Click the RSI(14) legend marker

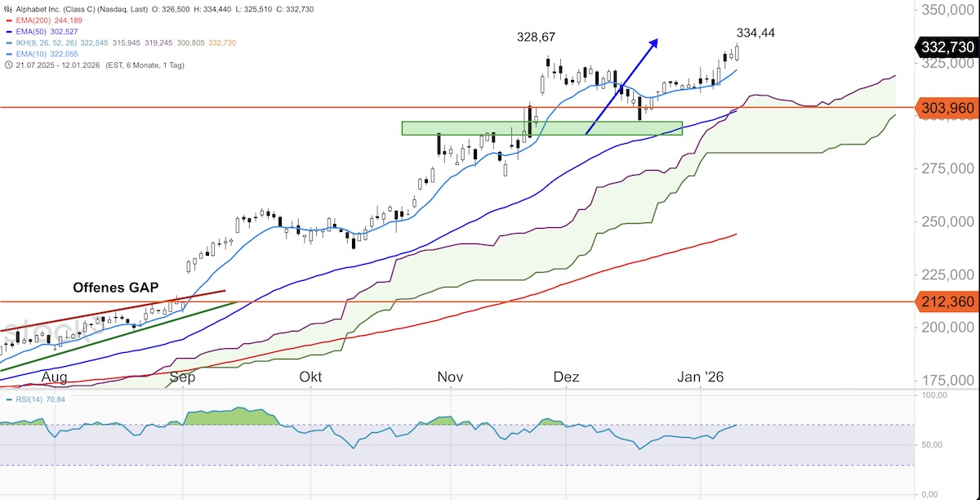click(x=8, y=401)
